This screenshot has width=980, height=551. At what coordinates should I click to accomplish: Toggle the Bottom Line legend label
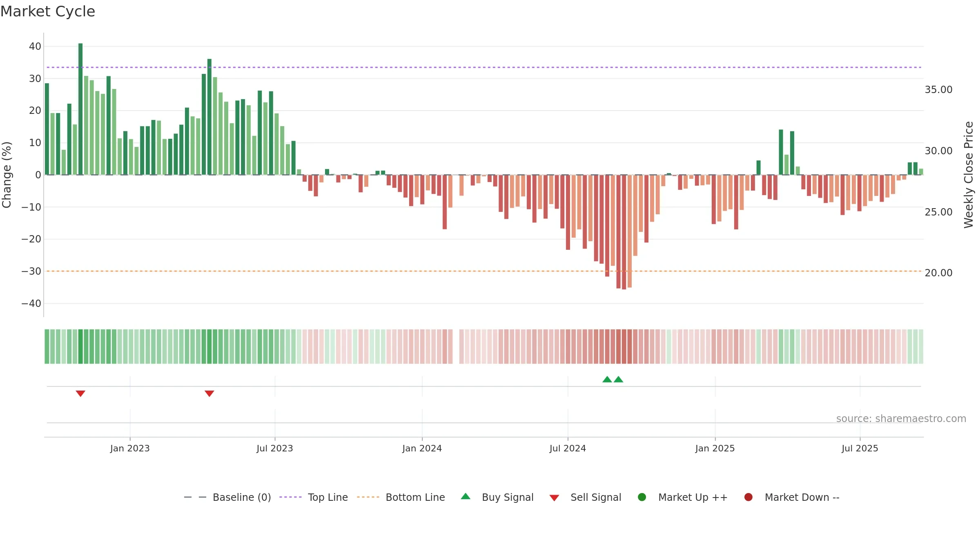(x=415, y=497)
